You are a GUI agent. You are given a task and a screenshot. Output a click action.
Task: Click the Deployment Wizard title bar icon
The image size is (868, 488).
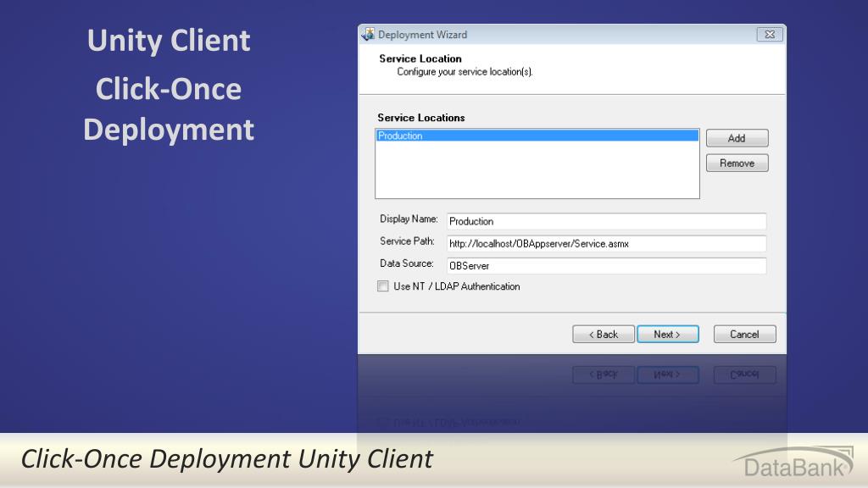tap(368, 34)
